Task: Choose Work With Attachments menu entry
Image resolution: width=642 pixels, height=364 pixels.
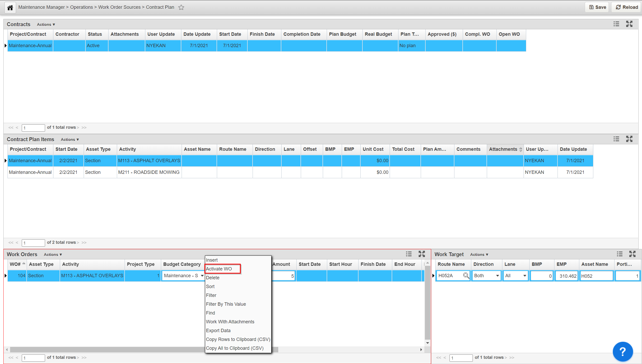Action: pyautogui.click(x=230, y=322)
